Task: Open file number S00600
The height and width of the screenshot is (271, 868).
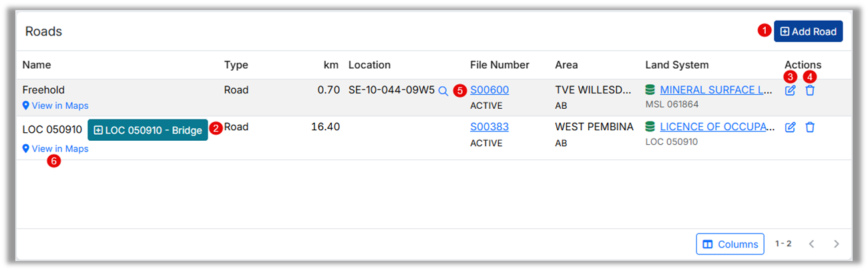Action: [489, 89]
